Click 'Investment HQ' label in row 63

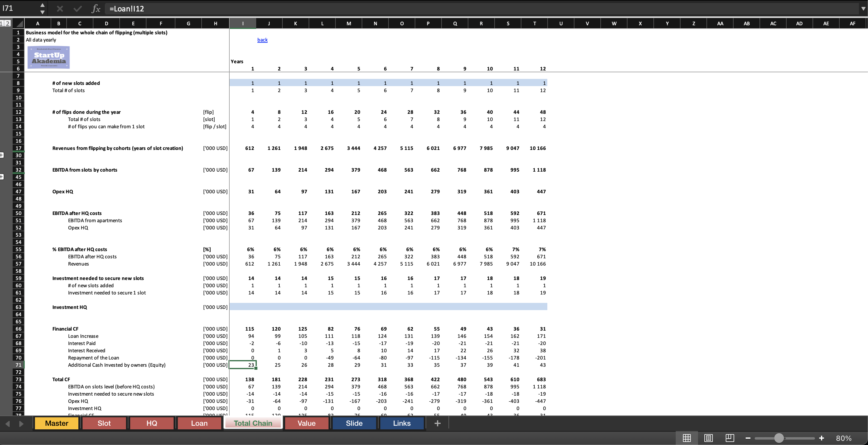(69, 307)
